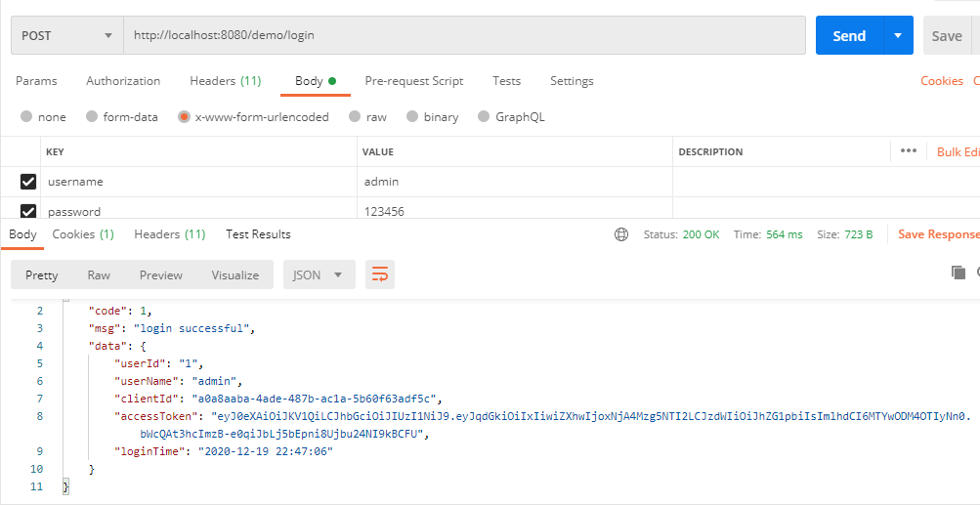Click the blue Send button

849,35
